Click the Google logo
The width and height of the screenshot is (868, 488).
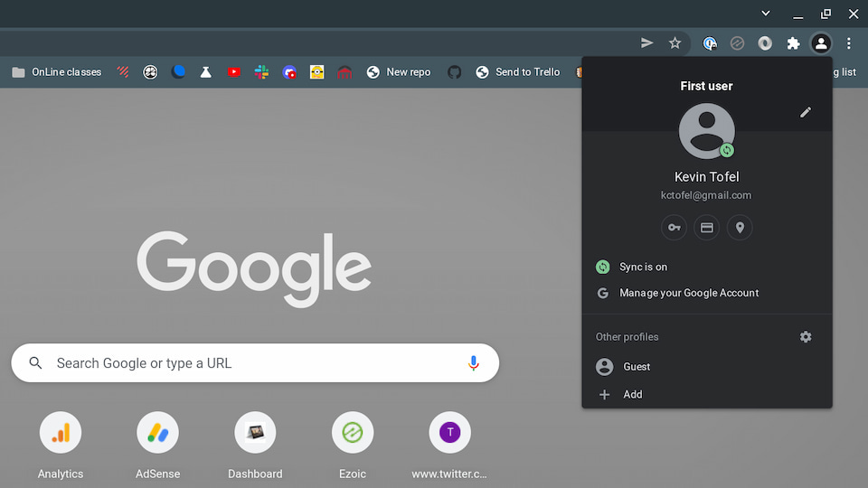click(x=254, y=269)
